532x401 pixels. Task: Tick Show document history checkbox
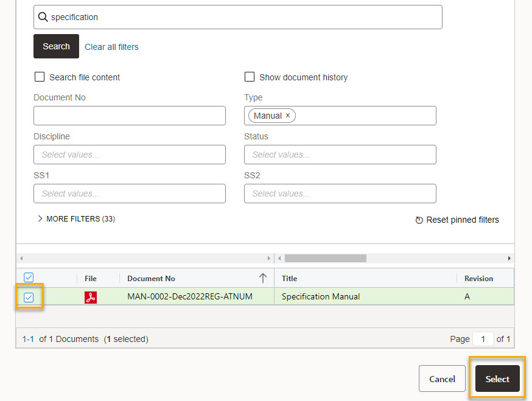click(250, 77)
